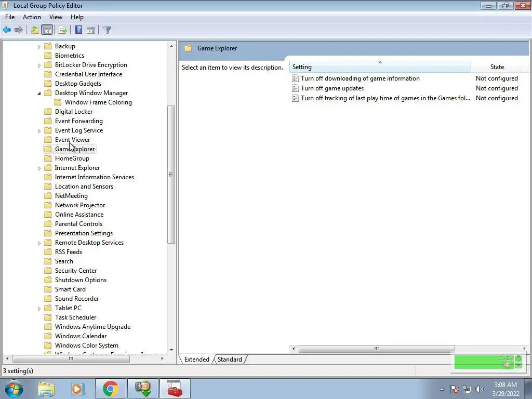Click the taskbar clock showing 3:08 AM

click(x=506, y=389)
